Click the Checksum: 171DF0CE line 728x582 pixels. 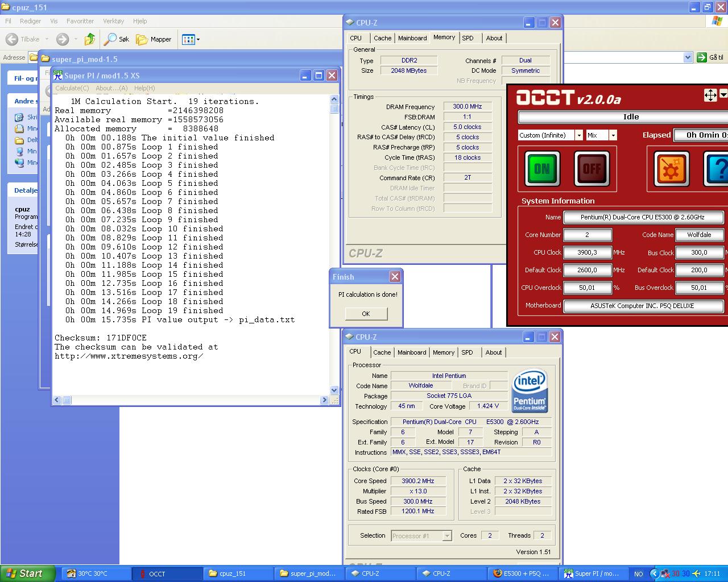(101, 338)
